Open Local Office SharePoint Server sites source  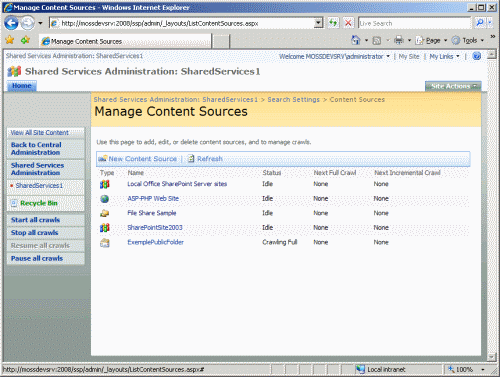click(177, 184)
